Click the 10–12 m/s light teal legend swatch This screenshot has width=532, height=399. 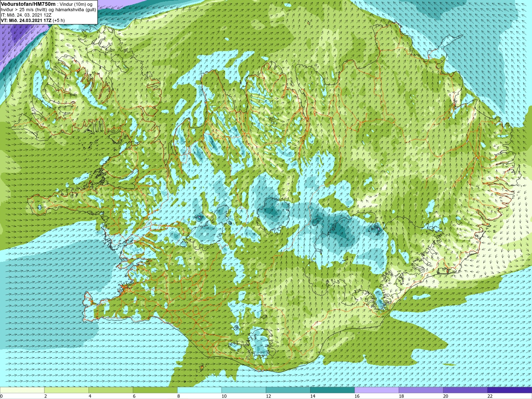244,390
